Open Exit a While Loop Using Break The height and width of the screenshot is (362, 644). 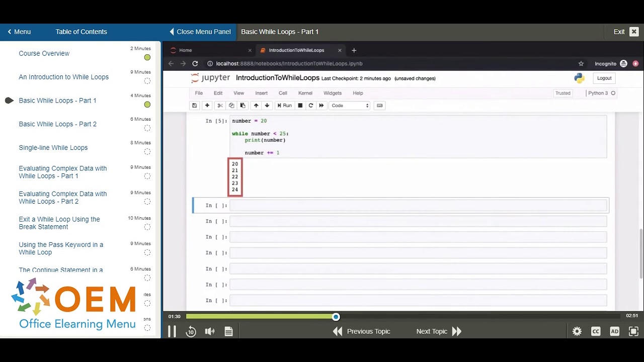coord(59,223)
